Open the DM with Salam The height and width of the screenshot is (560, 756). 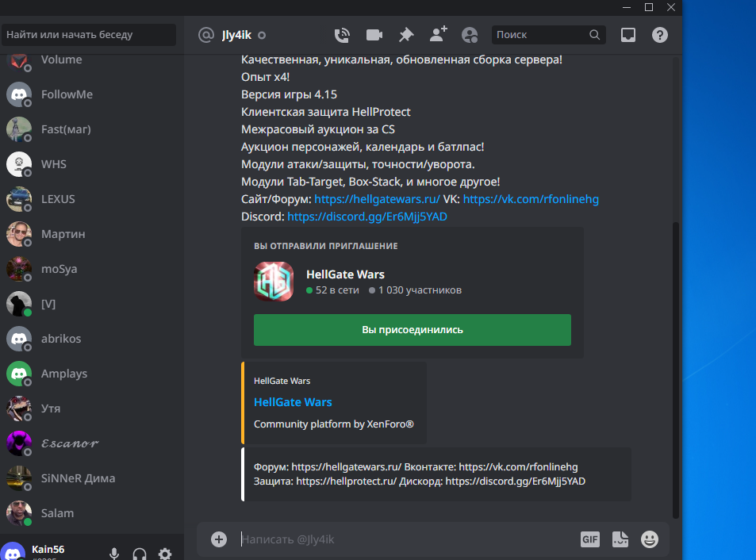pos(91,513)
